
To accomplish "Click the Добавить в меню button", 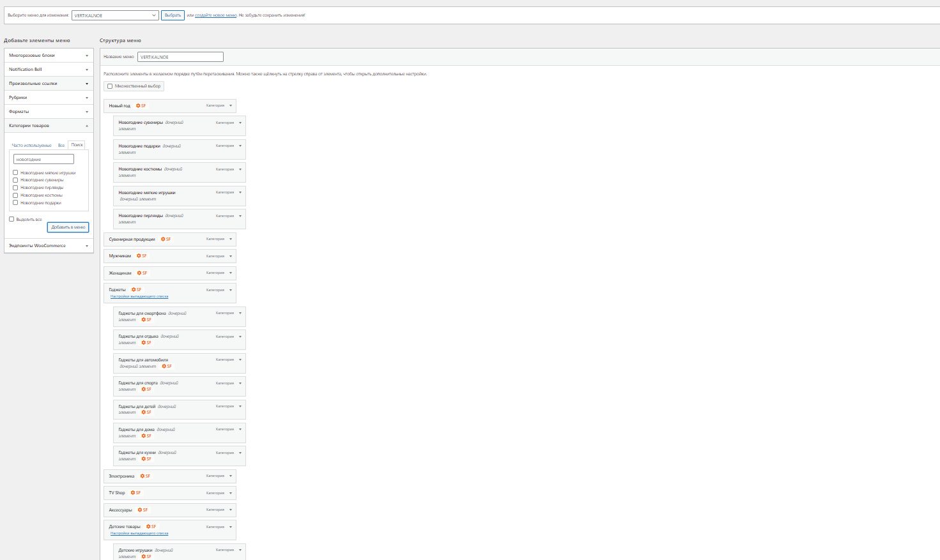I will [68, 227].
